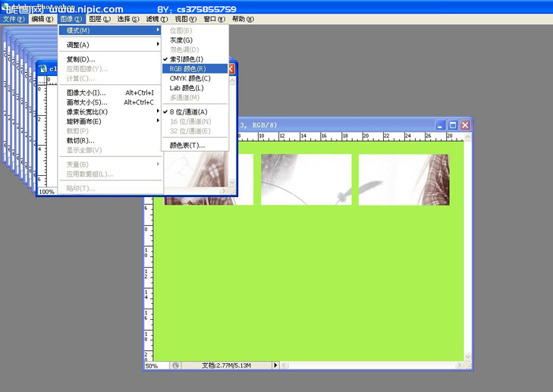Click the right plaid-shirt photo on canvas
Screen dimensions: 553x392
(x=404, y=180)
